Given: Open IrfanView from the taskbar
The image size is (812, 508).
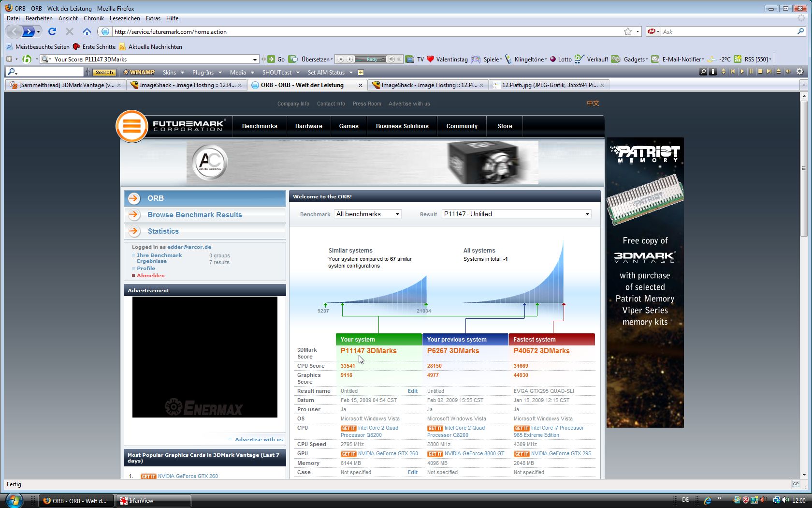Looking at the screenshot, I should pyautogui.click(x=154, y=501).
